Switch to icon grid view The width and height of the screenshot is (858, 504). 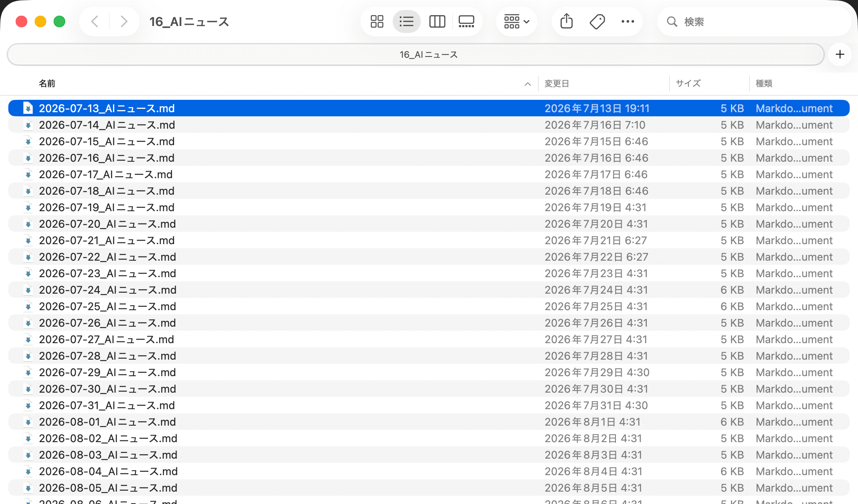377,21
